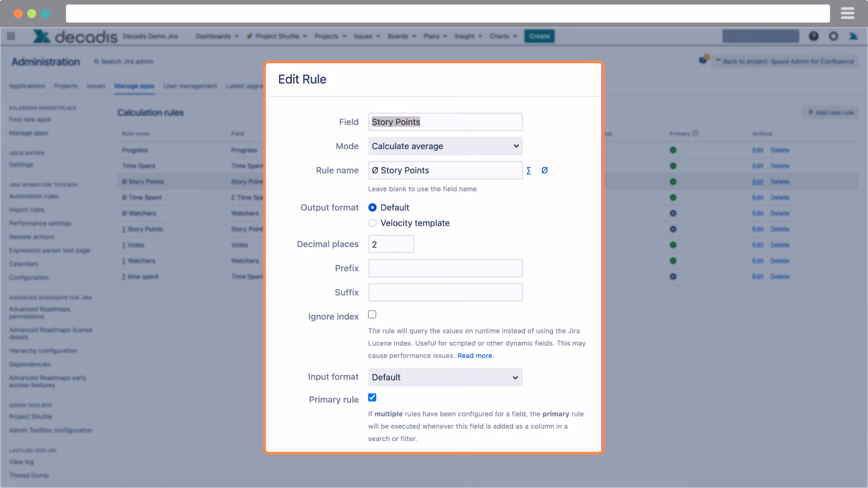Click Edit in the Progress row

[758, 150]
